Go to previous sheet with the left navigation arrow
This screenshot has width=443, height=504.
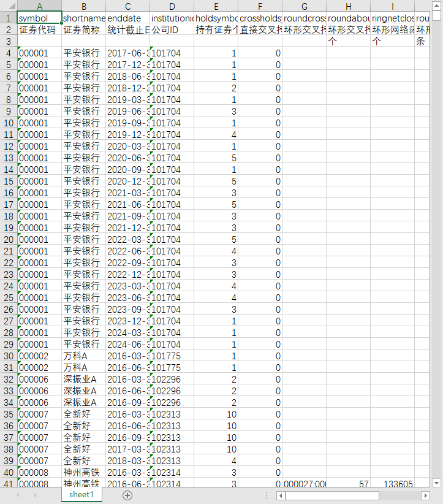click(x=18, y=495)
